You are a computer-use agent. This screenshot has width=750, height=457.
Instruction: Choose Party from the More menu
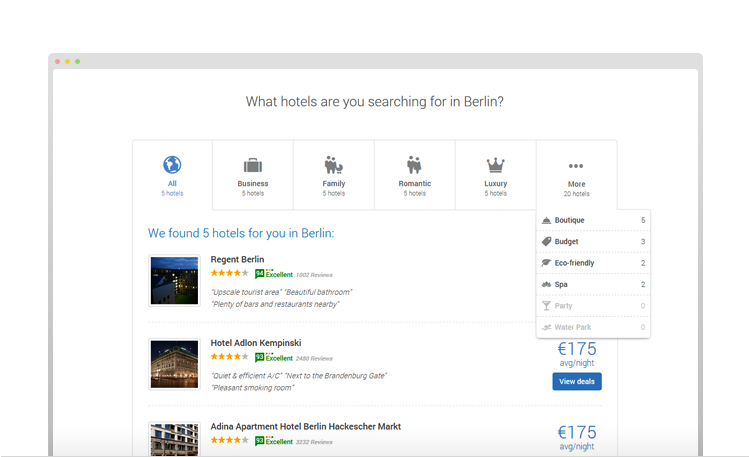coord(593,306)
